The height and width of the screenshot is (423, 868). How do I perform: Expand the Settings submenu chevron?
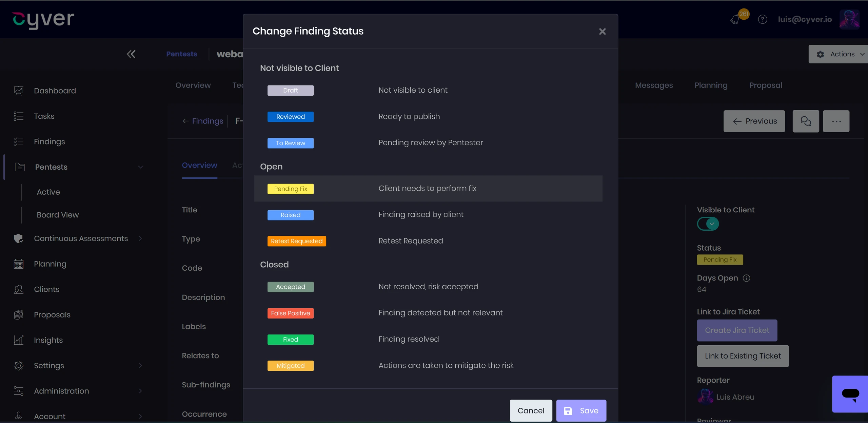pyautogui.click(x=140, y=366)
